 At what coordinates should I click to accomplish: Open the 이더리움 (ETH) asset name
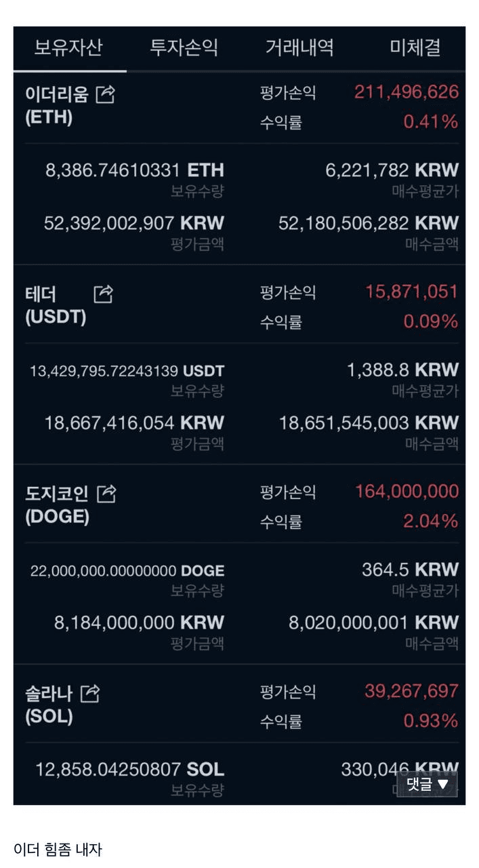tap(57, 105)
